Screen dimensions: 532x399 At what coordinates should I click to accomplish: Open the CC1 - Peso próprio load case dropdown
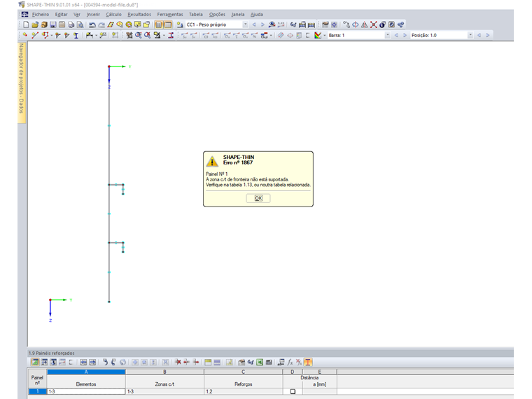coord(245,24)
